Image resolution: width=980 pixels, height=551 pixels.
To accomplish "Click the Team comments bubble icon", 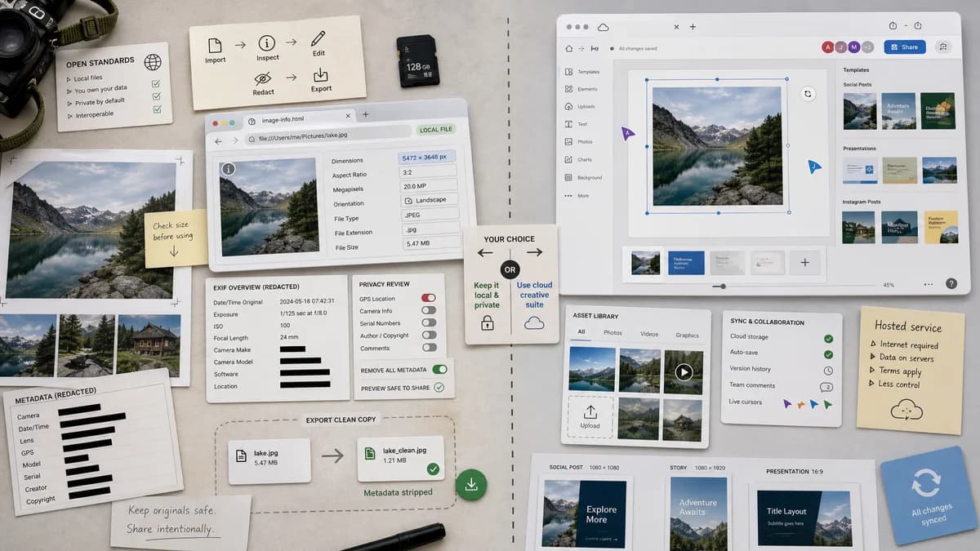I will [826, 386].
